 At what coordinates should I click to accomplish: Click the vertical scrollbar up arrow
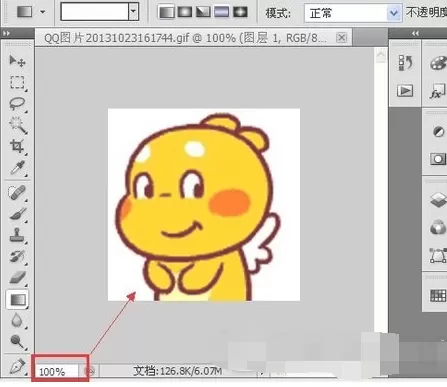tap(381, 55)
